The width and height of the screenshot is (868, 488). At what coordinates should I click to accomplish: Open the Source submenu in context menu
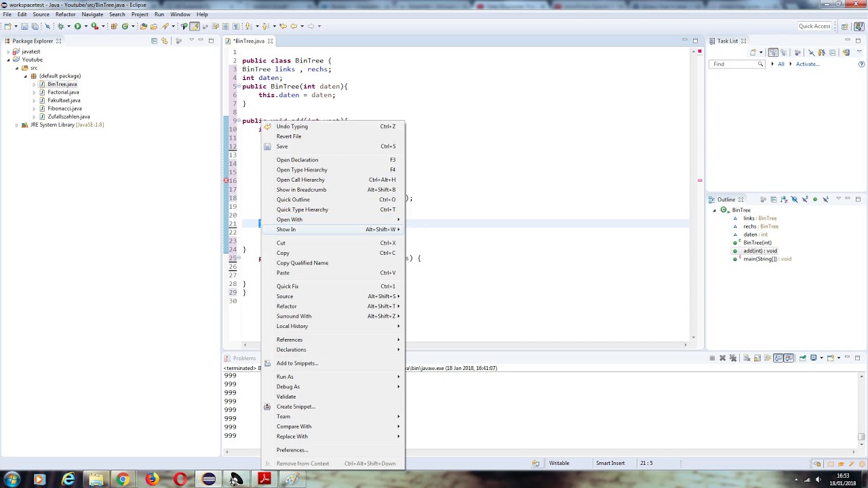coord(333,296)
